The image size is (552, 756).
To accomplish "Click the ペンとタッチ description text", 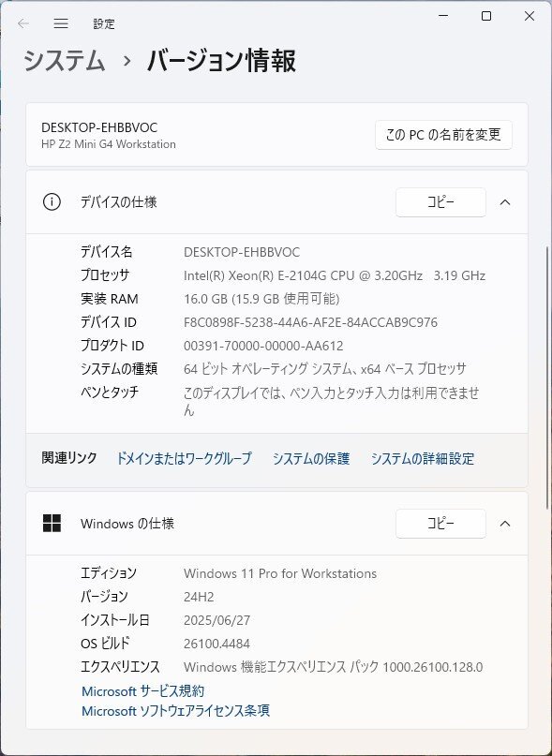I will tap(331, 401).
